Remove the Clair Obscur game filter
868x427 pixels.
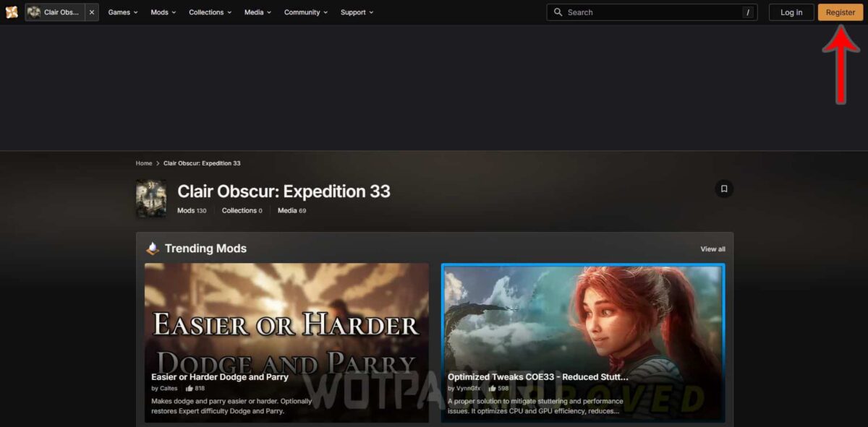click(x=92, y=12)
